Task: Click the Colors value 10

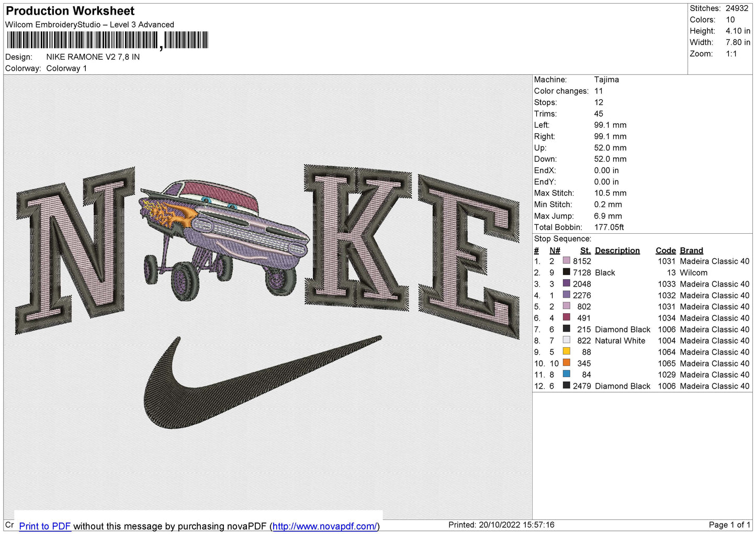Action: (x=730, y=20)
